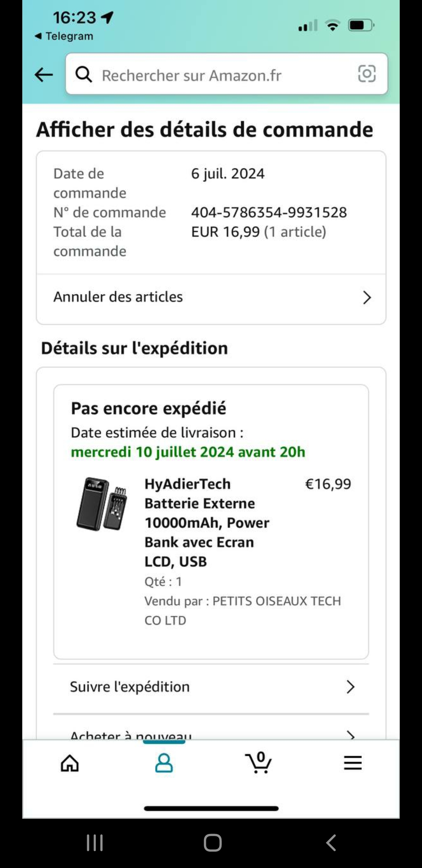Tap the Android recent apps button
422x868 pixels.
click(95, 843)
